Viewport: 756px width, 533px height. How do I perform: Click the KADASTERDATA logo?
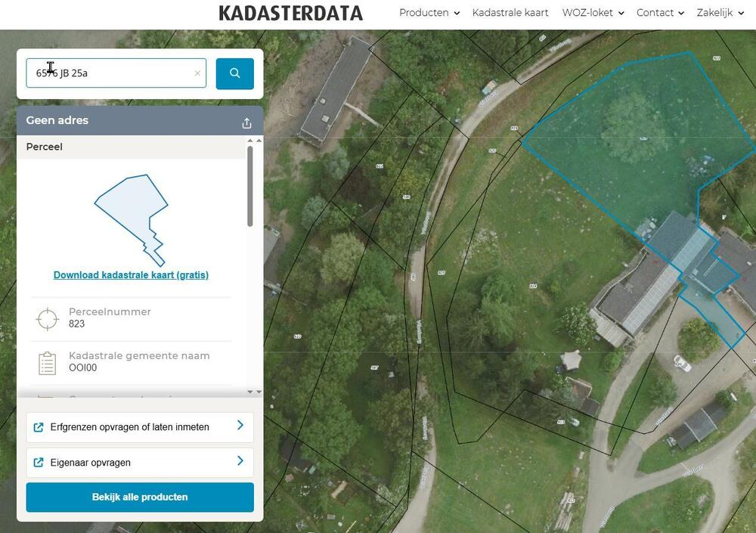[290, 14]
